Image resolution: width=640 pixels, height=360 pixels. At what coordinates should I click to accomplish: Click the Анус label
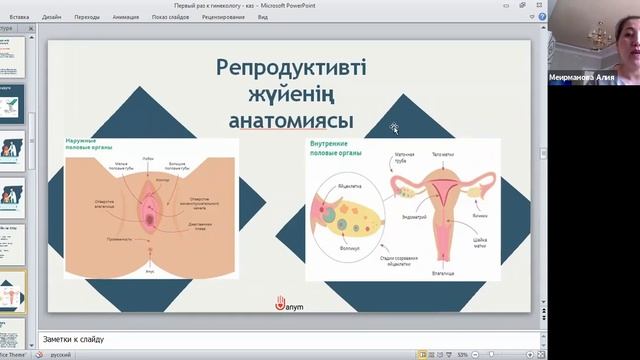pos(150,271)
